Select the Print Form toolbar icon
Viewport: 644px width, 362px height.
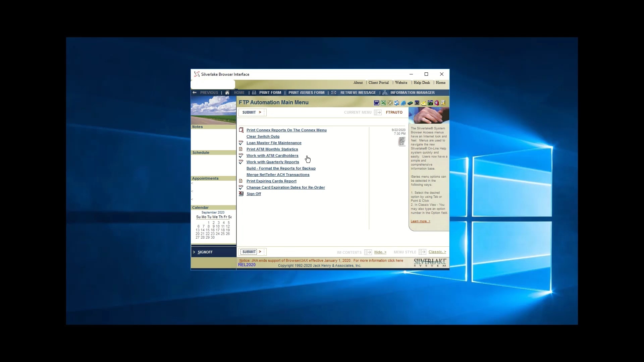click(x=254, y=93)
